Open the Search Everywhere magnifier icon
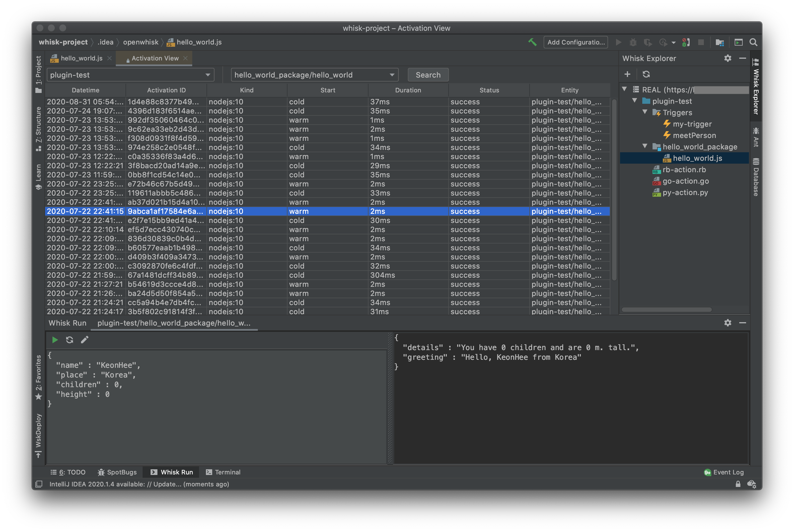This screenshot has height=532, width=794. pos(753,42)
